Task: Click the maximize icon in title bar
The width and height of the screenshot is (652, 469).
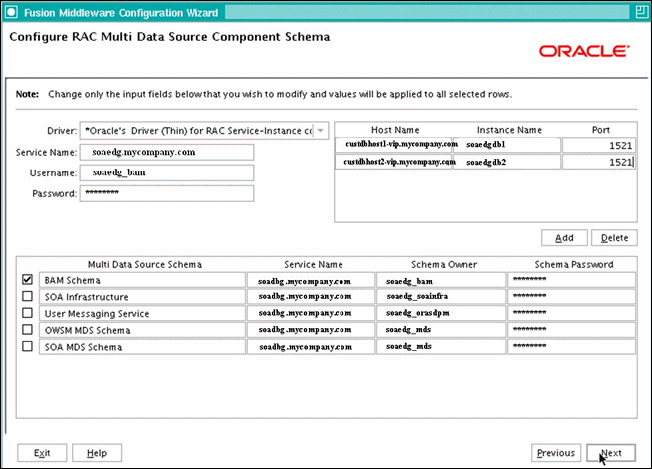Action: pos(641,12)
